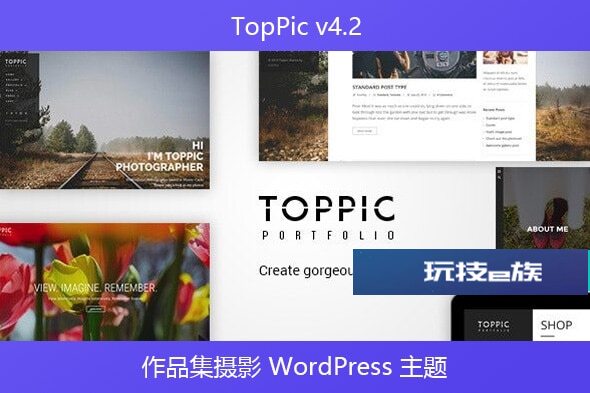Click the partial PIC logo over tulip image
The height and width of the screenshot is (393, 590).
click(x=6, y=230)
